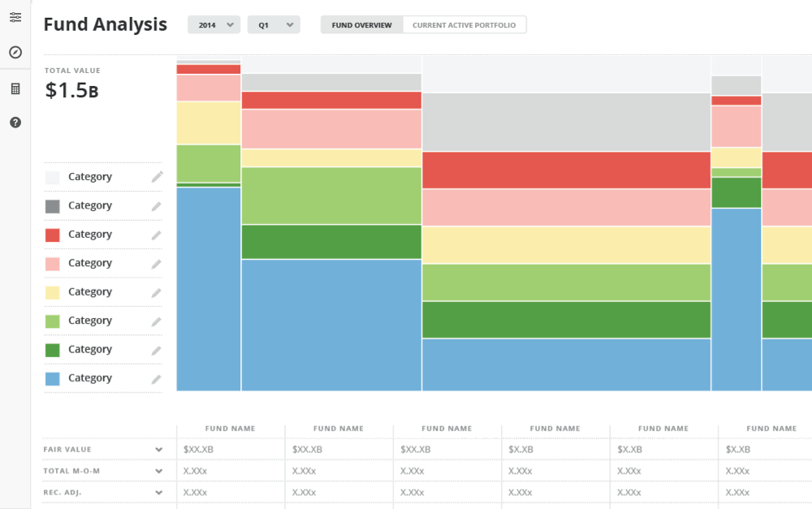Click the first fund's $XX.XB fair value cell
This screenshot has height=509, width=812.
198,450
